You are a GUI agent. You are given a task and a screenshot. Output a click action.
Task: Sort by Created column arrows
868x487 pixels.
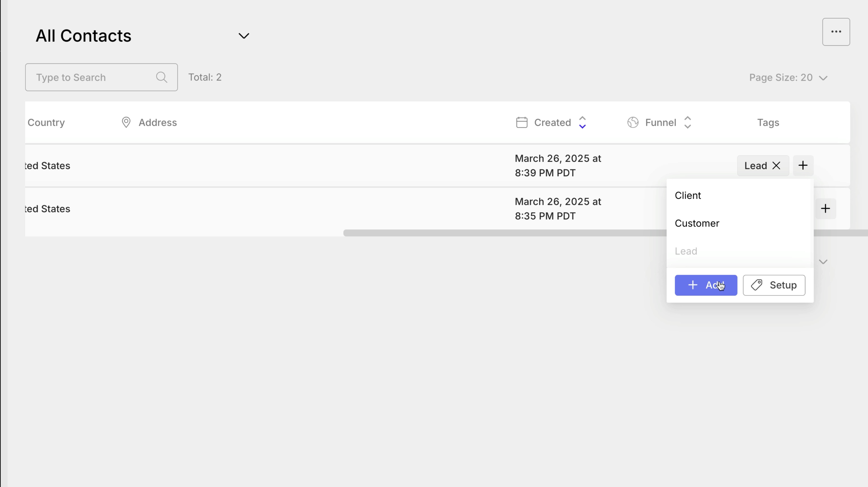coord(582,122)
